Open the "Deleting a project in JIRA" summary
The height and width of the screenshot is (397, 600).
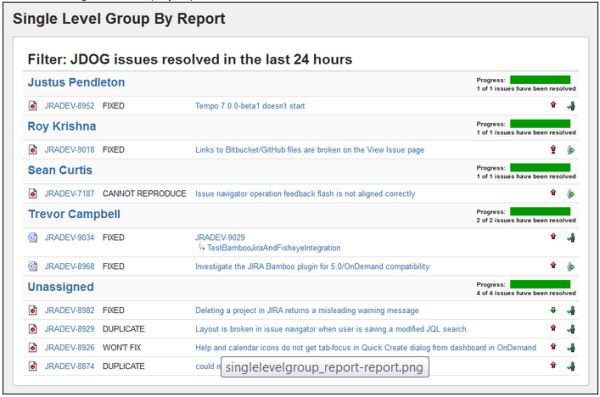click(307, 310)
